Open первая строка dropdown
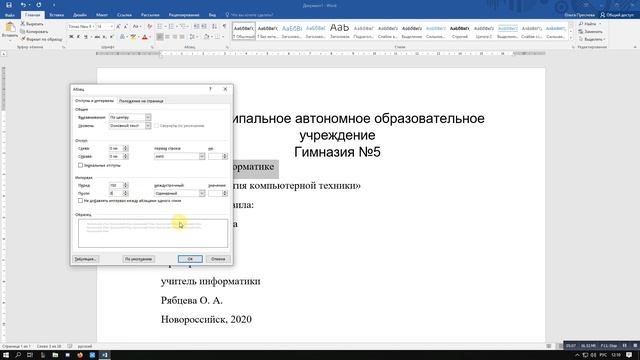The image size is (640, 360). 202,156
